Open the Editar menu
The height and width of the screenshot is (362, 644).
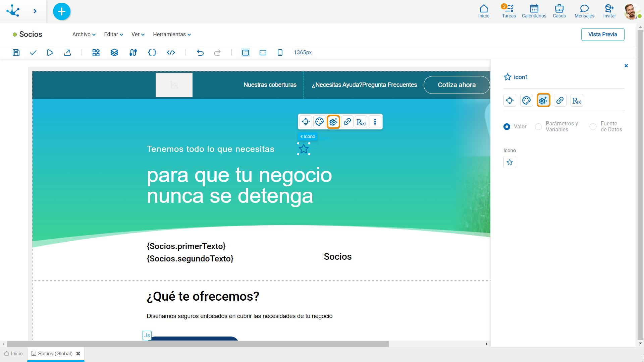coord(113,35)
